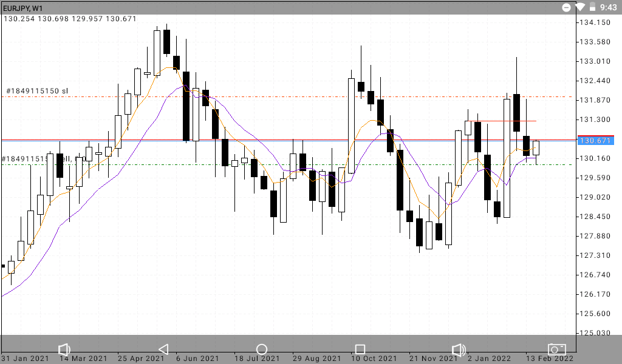Tap the latest white weekly candle
The height and width of the screenshot is (364, 622).
point(536,148)
